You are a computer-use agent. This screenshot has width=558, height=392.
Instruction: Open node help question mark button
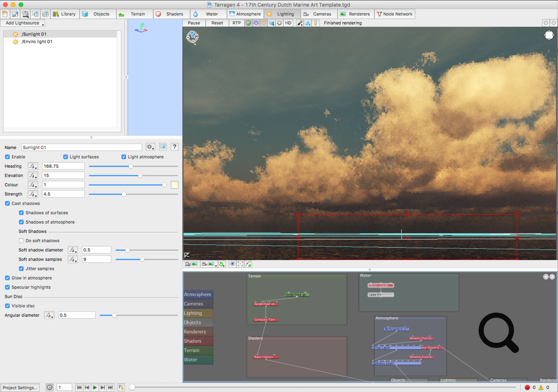[175, 147]
